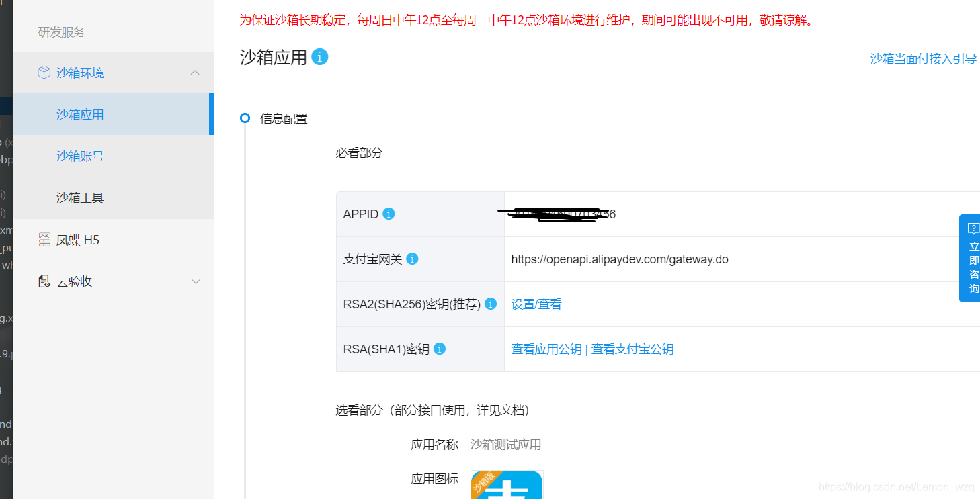The width and height of the screenshot is (980, 499).
Task: Click the 立即咨询 side button
Action: [970, 259]
